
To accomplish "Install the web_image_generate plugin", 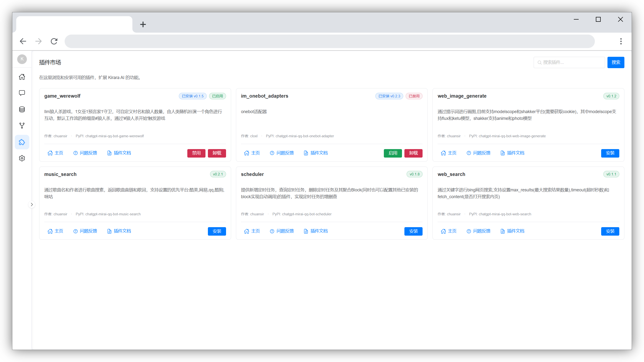I will click(x=610, y=153).
